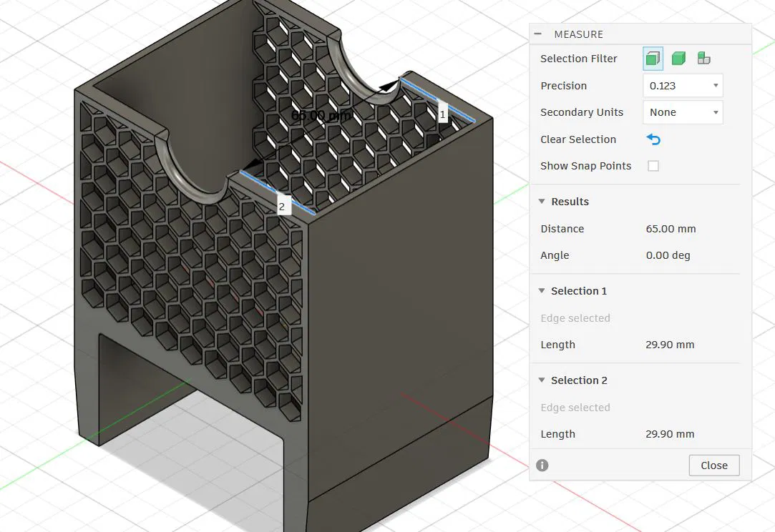Screen dimensions: 775x532
Task: Open the Precision dropdown showing 0.123
Action: pyautogui.click(x=683, y=86)
